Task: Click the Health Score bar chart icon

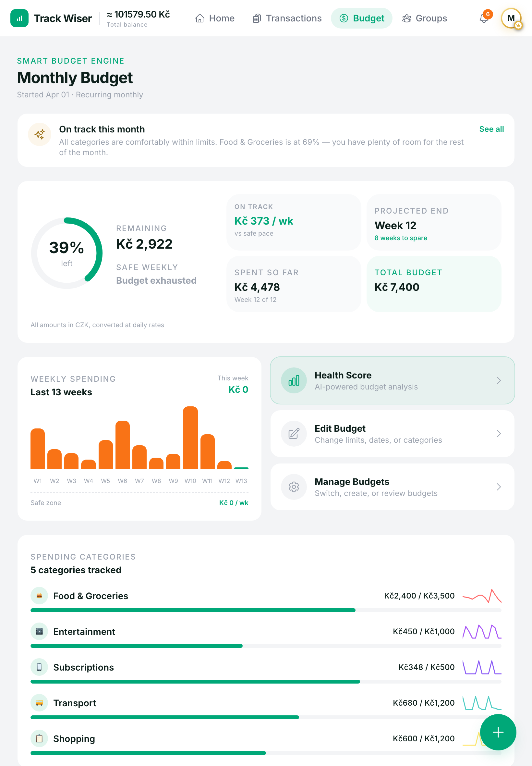Action: [x=293, y=380]
